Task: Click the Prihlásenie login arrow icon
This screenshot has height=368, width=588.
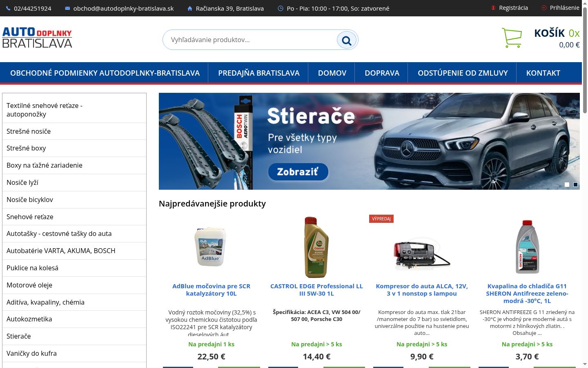Action: pos(544,8)
